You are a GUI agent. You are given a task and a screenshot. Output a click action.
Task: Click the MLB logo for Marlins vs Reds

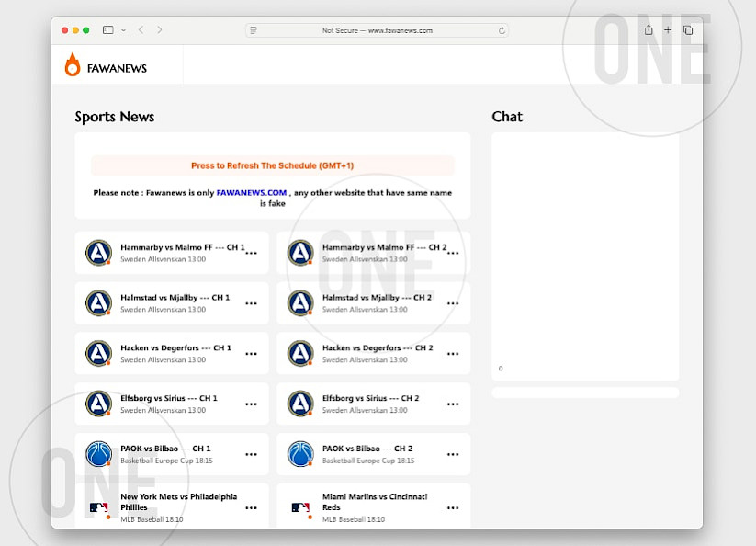(x=300, y=508)
